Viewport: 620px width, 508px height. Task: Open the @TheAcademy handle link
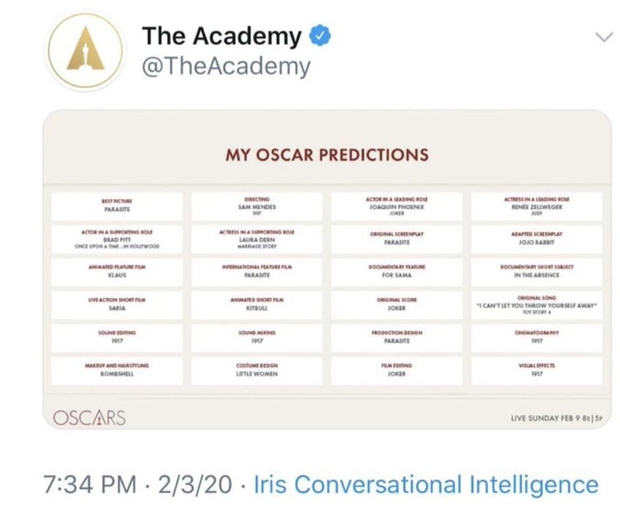[x=226, y=67]
